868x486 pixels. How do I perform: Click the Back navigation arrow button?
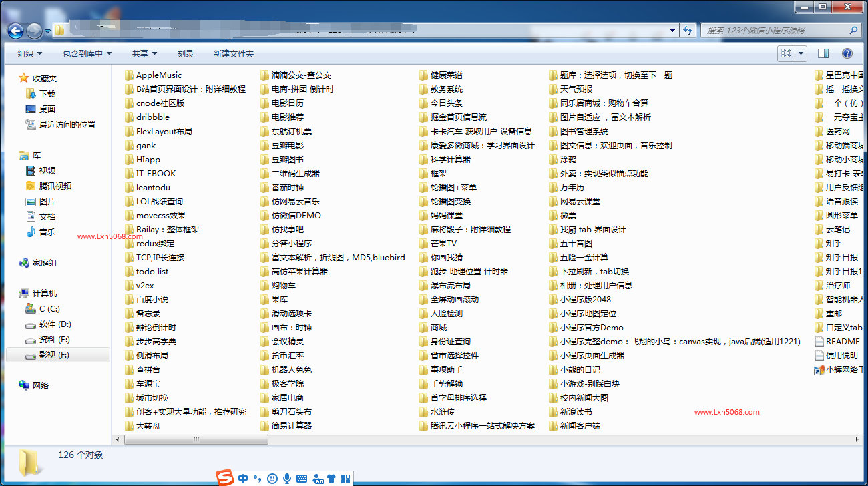click(x=16, y=31)
